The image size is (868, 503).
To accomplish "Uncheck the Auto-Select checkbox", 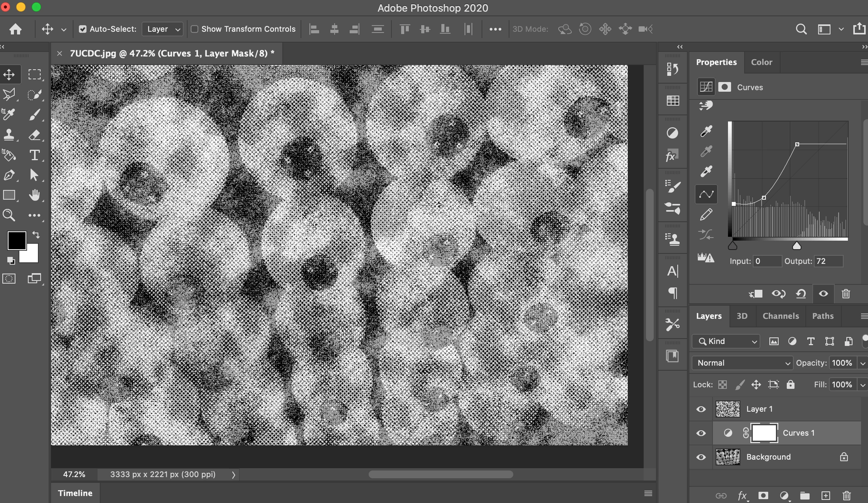I will (x=82, y=29).
